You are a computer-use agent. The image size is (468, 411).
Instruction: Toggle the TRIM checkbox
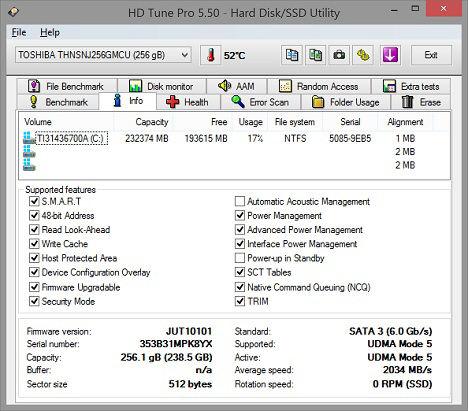240,301
